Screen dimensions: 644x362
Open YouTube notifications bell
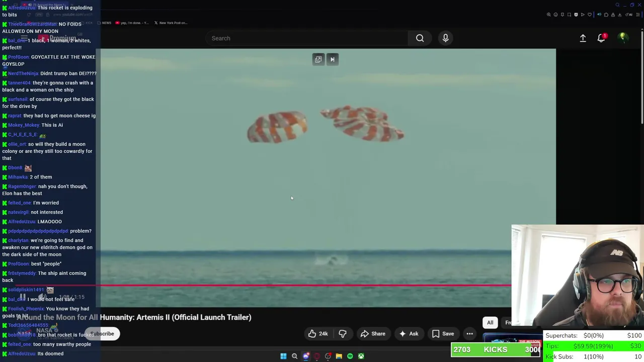pyautogui.click(x=601, y=38)
